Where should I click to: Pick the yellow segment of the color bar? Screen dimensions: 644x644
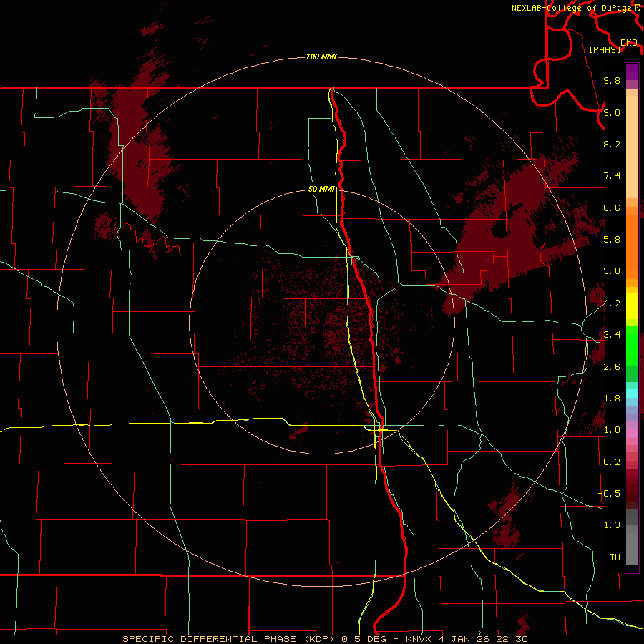click(632, 306)
